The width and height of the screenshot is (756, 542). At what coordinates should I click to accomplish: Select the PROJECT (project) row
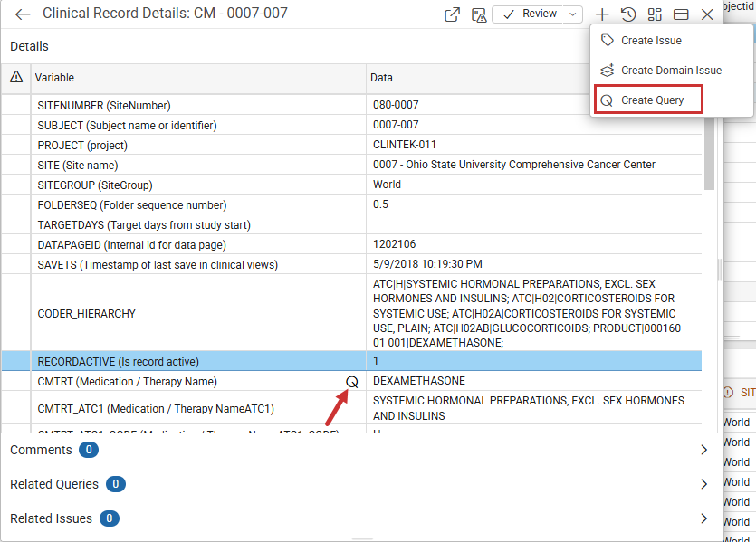point(351,145)
